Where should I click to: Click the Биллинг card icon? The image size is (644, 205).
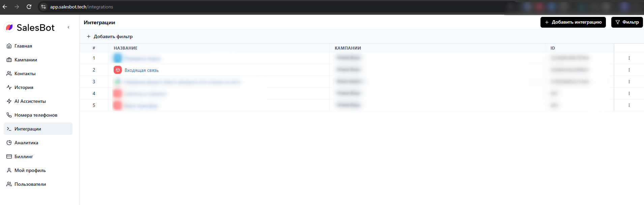point(9,156)
